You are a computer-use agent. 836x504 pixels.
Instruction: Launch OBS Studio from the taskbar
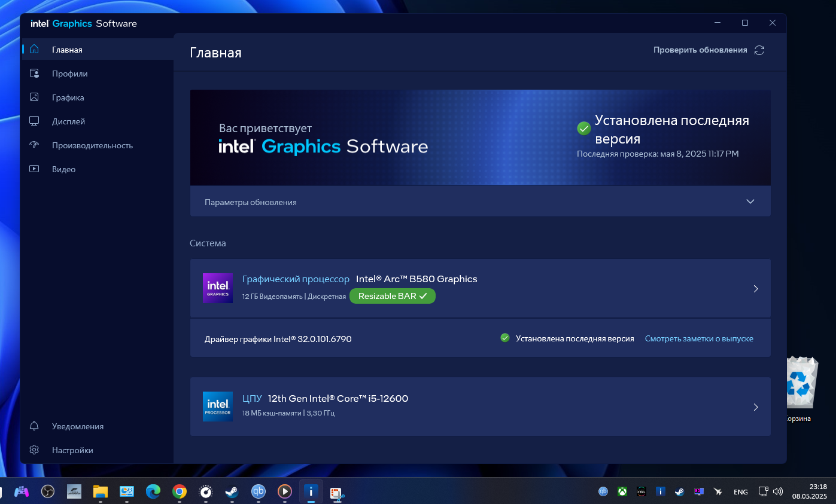tap(48, 491)
